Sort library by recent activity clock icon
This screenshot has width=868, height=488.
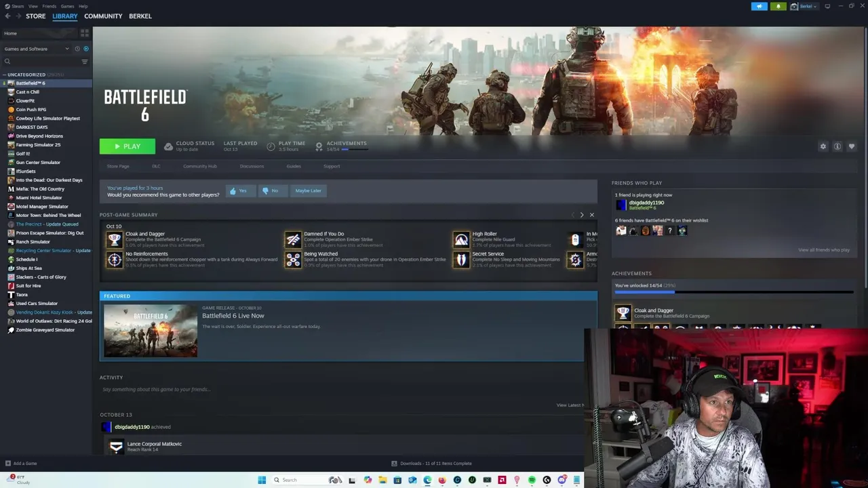[77, 49]
